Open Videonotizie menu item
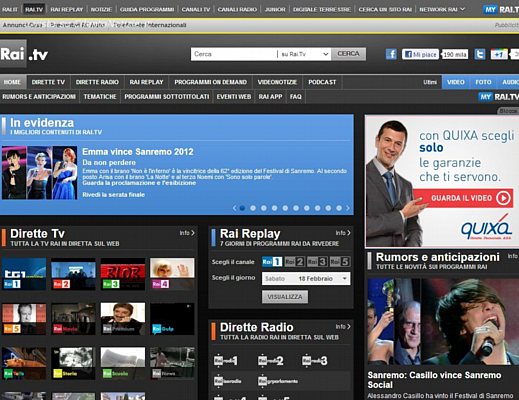The width and height of the screenshot is (519, 400). tap(277, 82)
